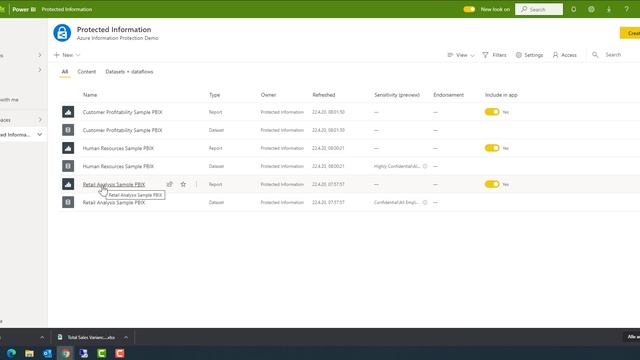Click the workspace Search field in toolbar

(613, 55)
